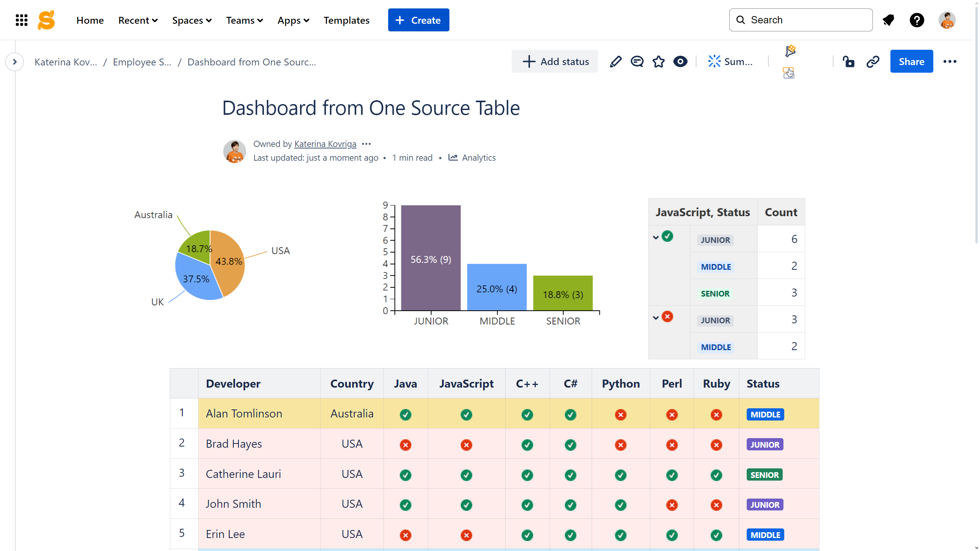Open Katerina Kovriga owner link

pyautogui.click(x=325, y=144)
